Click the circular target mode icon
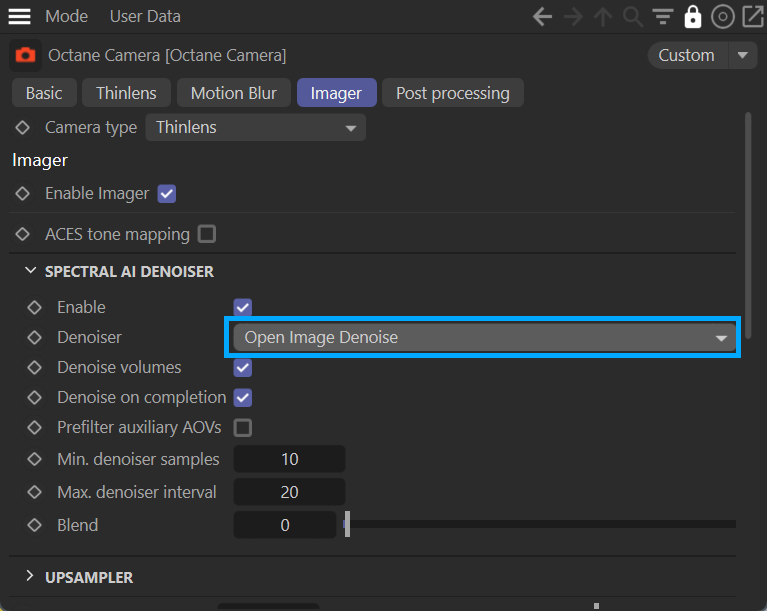767x611 pixels. tap(722, 17)
